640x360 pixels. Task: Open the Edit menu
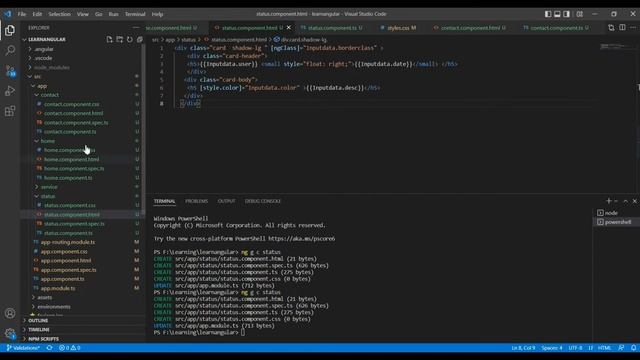point(37,14)
